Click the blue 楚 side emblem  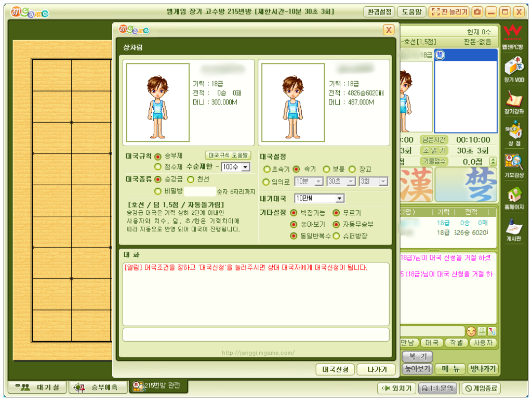click(x=465, y=184)
